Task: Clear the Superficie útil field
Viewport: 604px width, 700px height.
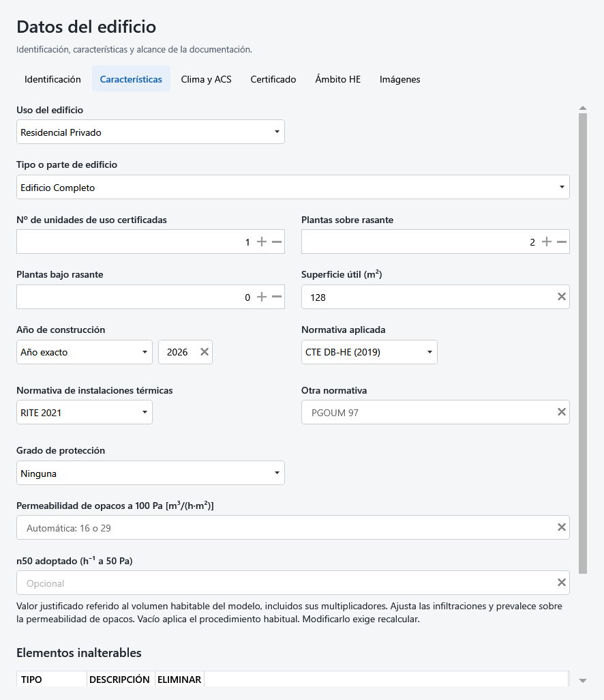Action: click(x=562, y=297)
